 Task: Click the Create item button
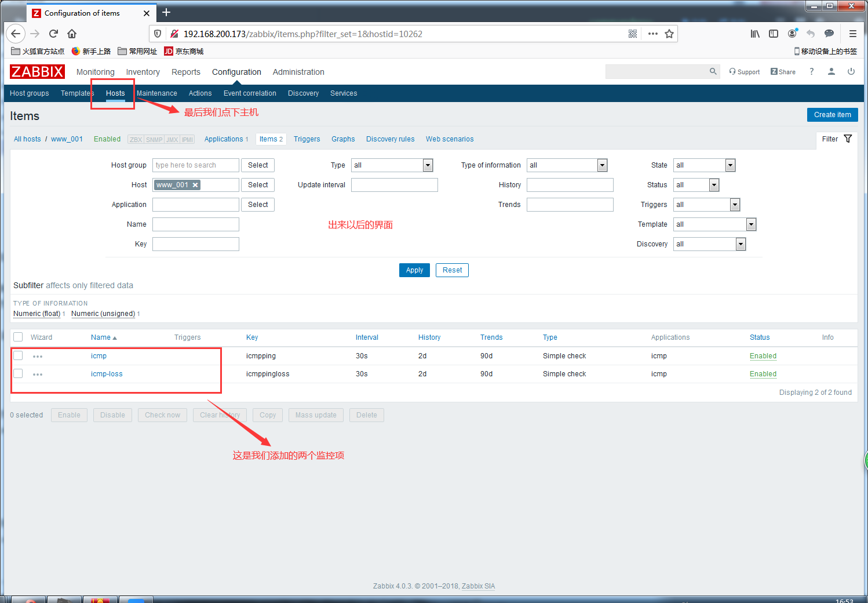pyautogui.click(x=832, y=115)
